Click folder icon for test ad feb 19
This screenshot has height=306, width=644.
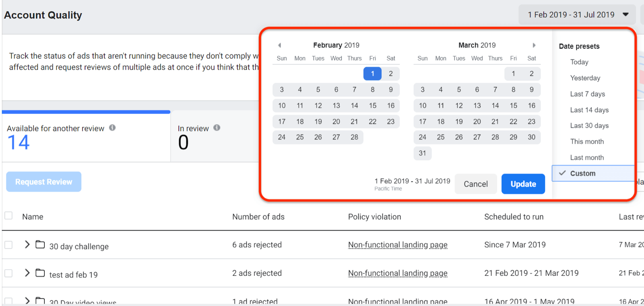[x=40, y=273]
